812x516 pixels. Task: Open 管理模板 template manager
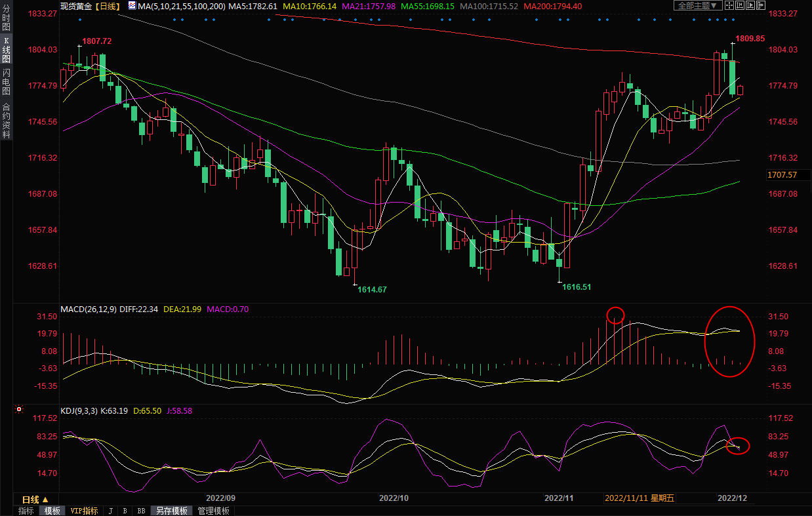(214, 511)
